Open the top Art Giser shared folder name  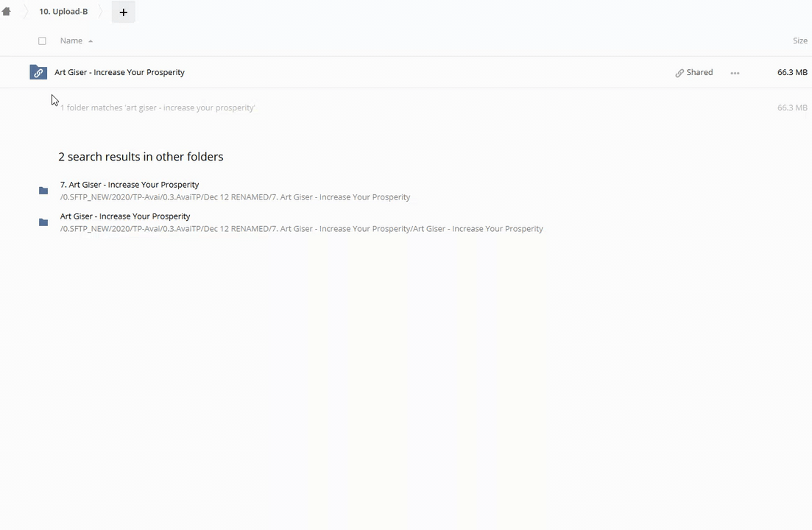tap(119, 72)
